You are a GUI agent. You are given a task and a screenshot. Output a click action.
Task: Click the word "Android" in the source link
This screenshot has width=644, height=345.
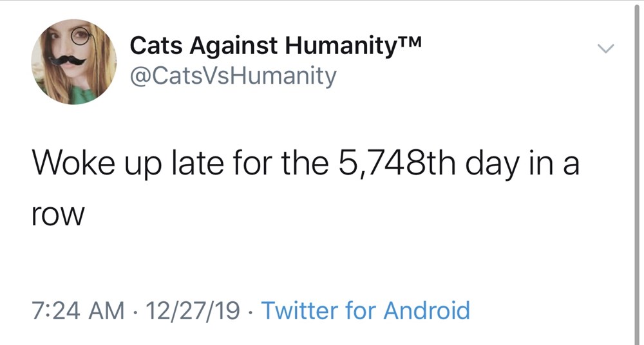pos(427,310)
